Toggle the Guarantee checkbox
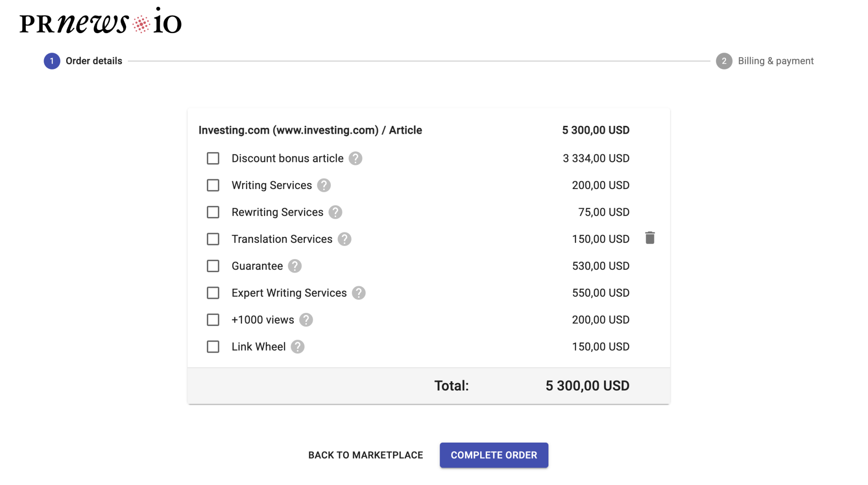The image size is (868, 485). point(213,266)
